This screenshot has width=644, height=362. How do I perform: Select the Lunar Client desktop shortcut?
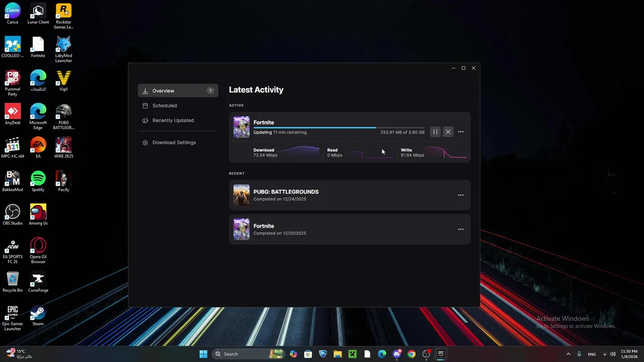pyautogui.click(x=38, y=14)
